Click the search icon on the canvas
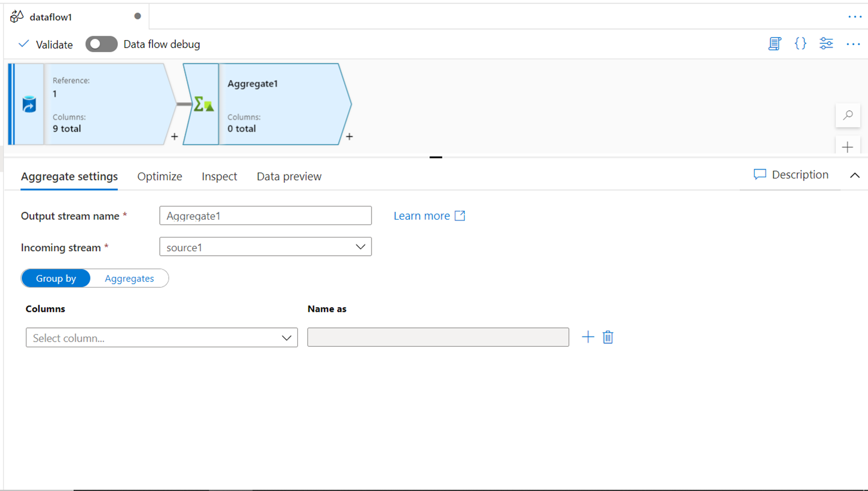The width and height of the screenshot is (868, 491). [x=848, y=115]
